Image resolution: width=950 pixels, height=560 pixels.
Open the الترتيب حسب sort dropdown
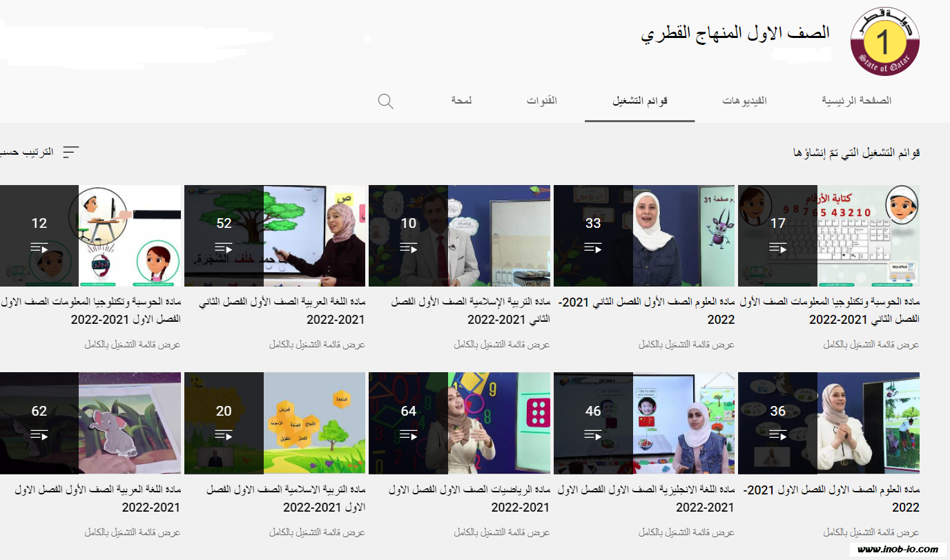point(28,152)
